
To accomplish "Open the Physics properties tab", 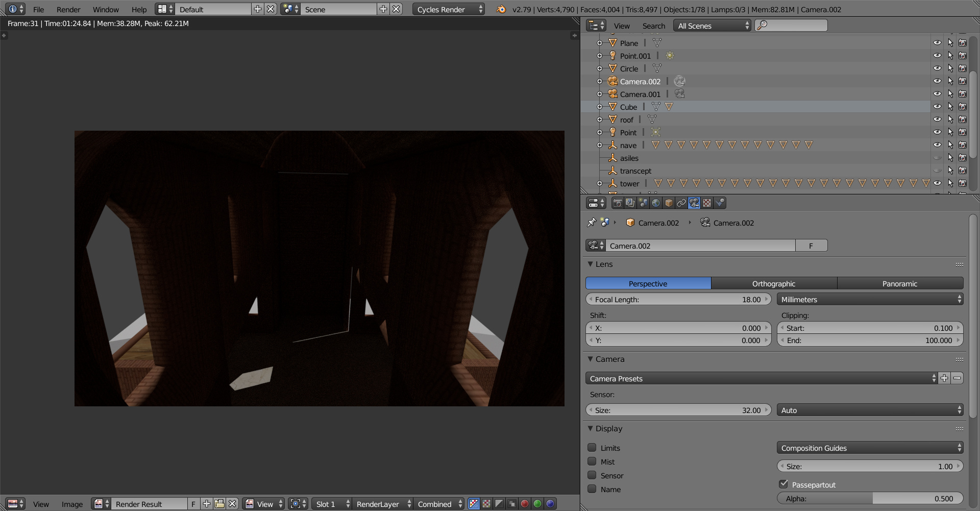I will (720, 203).
